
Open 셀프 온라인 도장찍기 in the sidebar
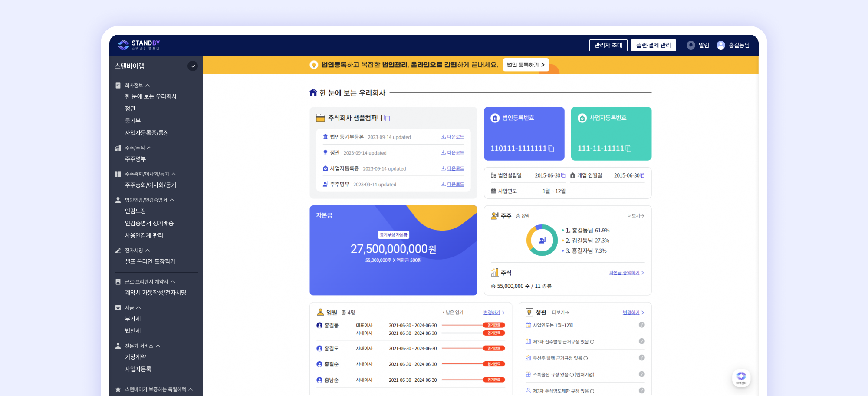coord(150,261)
